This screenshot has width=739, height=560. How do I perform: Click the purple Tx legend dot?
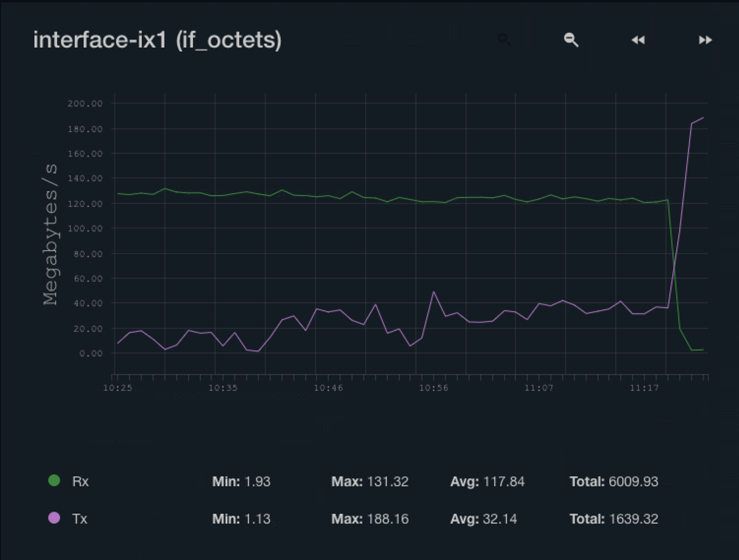(54, 518)
